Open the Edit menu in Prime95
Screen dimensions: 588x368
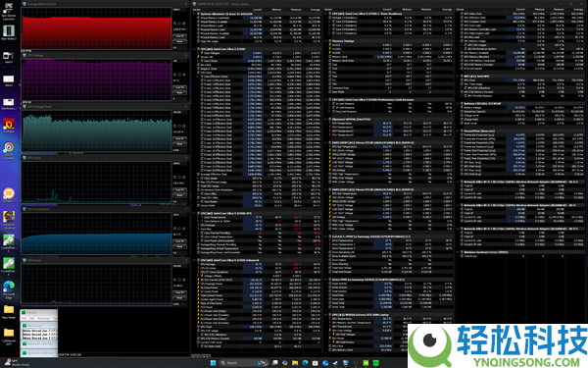click(x=32, y=318)
